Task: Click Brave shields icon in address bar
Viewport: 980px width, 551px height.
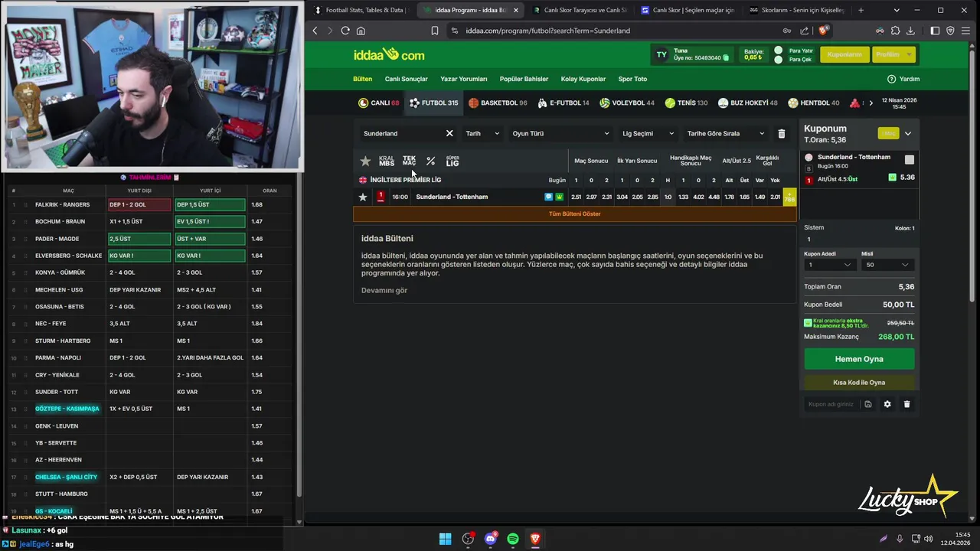Action: point(824,31)
